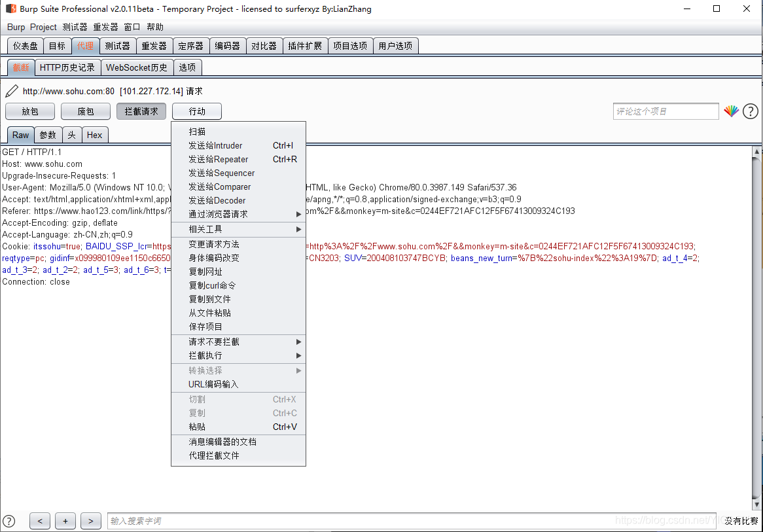763x532 pixels.
Task: Switch to the Raw message view tab
Action: [x=20, y=135]
